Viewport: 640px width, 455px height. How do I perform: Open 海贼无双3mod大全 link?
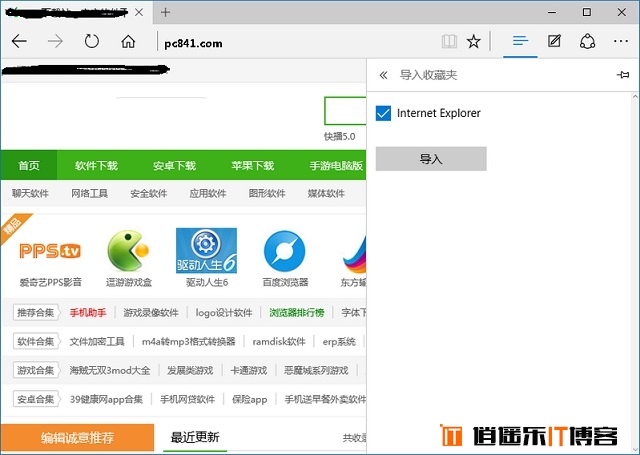tap(110, 370)
